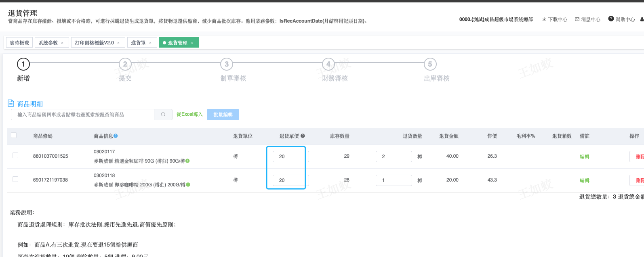Switch to the 實時概覽 tab
This screenshot has height=257, width=644.
coord(19,43)
